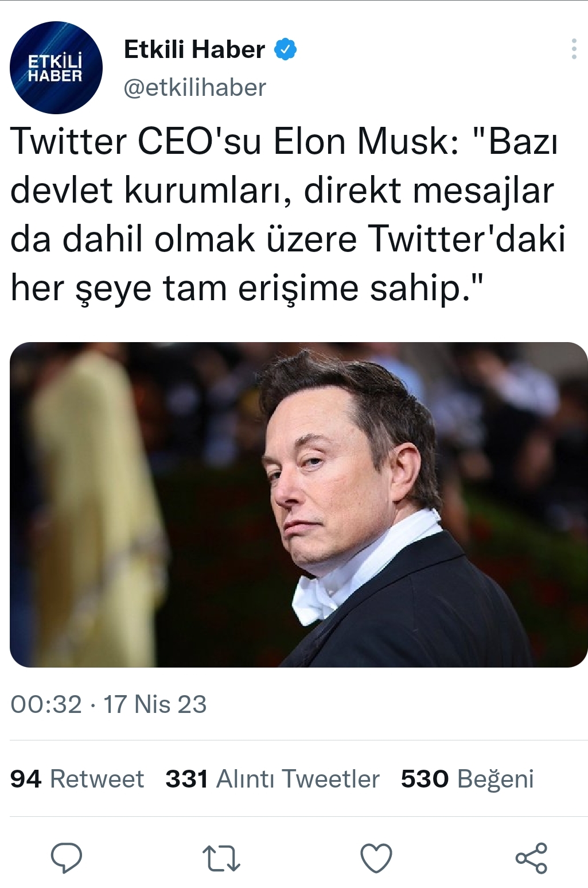The width and height of the screenshot is (588, 888).
Task: Open the three-dot more options menu
Action: pyautogui.click(x=574, y=49)
